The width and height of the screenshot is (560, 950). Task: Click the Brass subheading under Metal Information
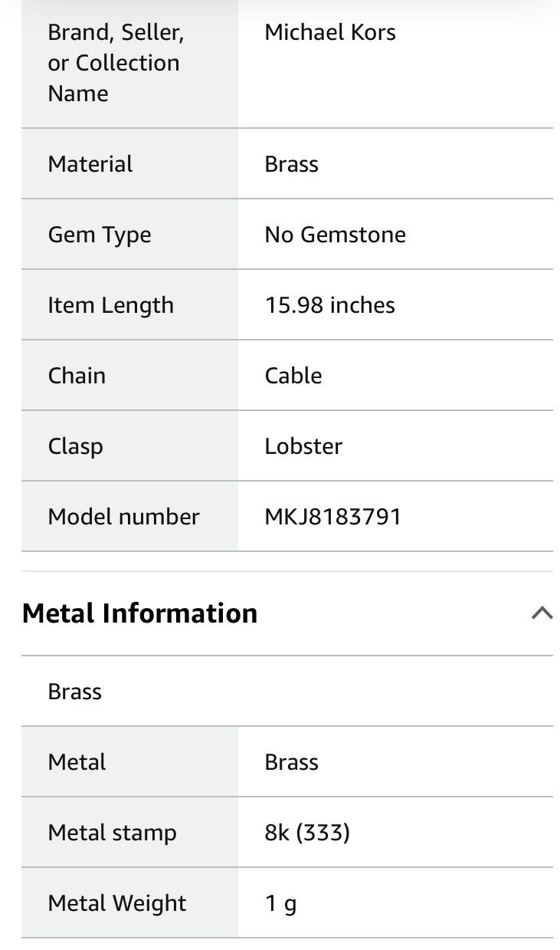click(75, 692)
